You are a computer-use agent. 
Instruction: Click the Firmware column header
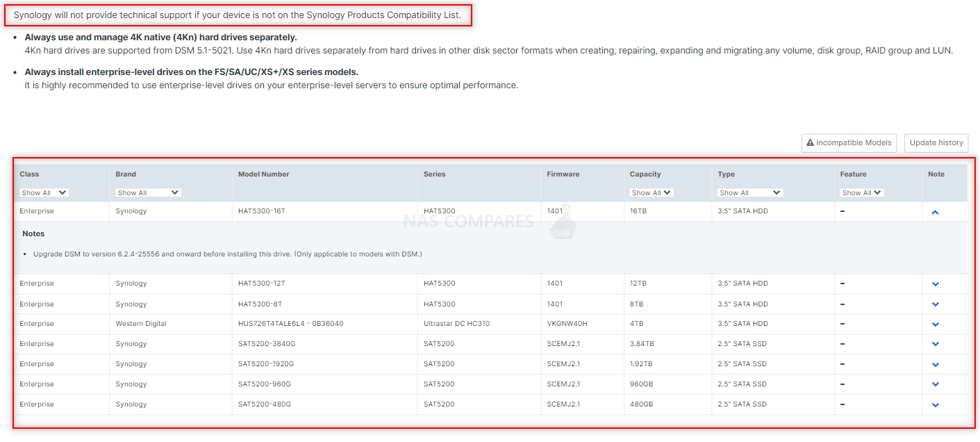[x=563, y=174]
